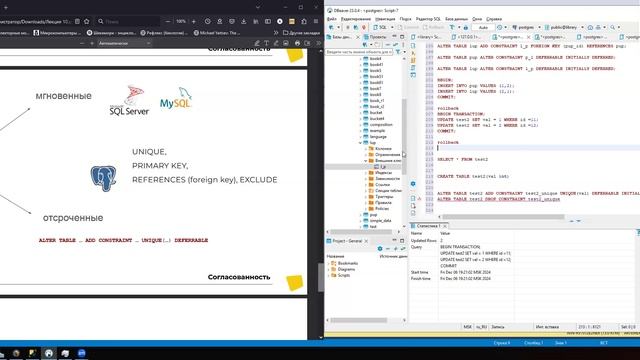Select the composition table in navigator
This screenshot has height=360, width=640.
point(381,124)
